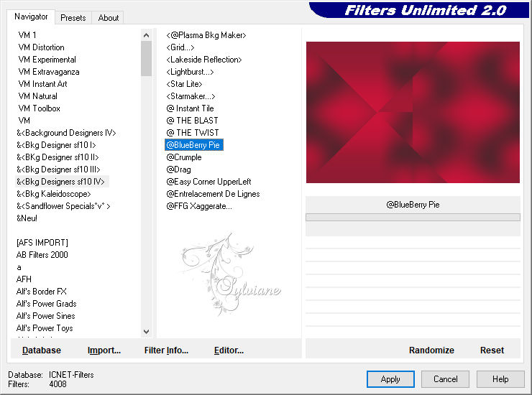Image resolution: width=532 pixels, height=395 pixels.
Task: Select the VM 1 category
Action: [27, 35]
